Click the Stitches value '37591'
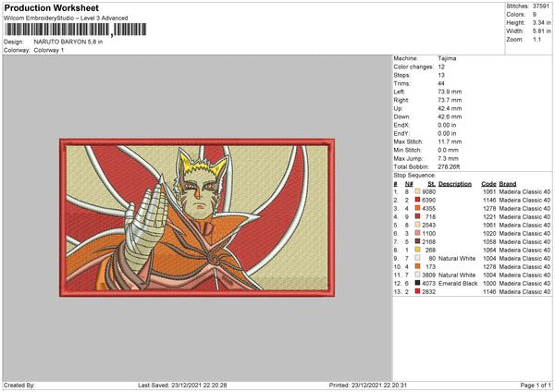The height and width of the screenshot is (392, 555). coord(541,6)
